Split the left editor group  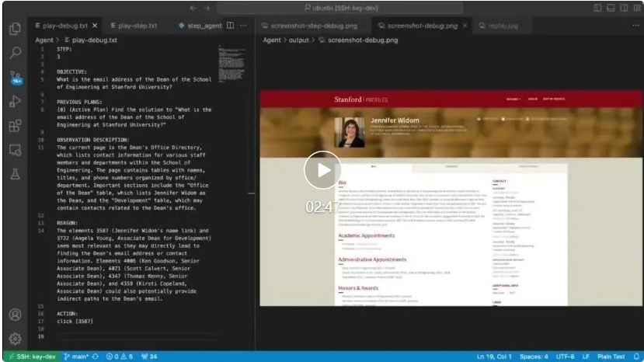pos(230,26)
